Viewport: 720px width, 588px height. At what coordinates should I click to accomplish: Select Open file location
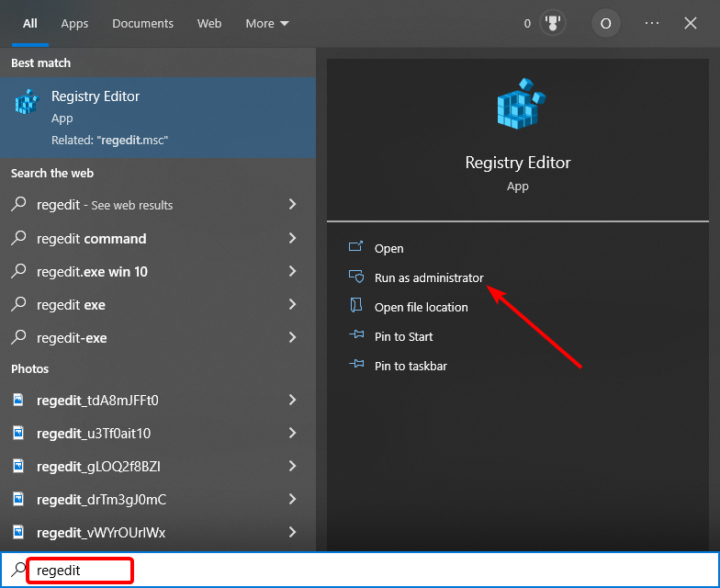pos(421,307)
